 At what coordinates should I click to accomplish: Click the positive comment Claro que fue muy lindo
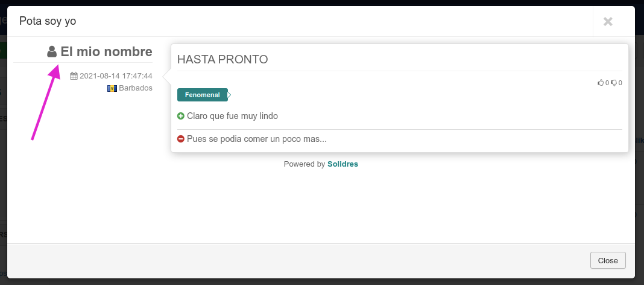point(232,116)
